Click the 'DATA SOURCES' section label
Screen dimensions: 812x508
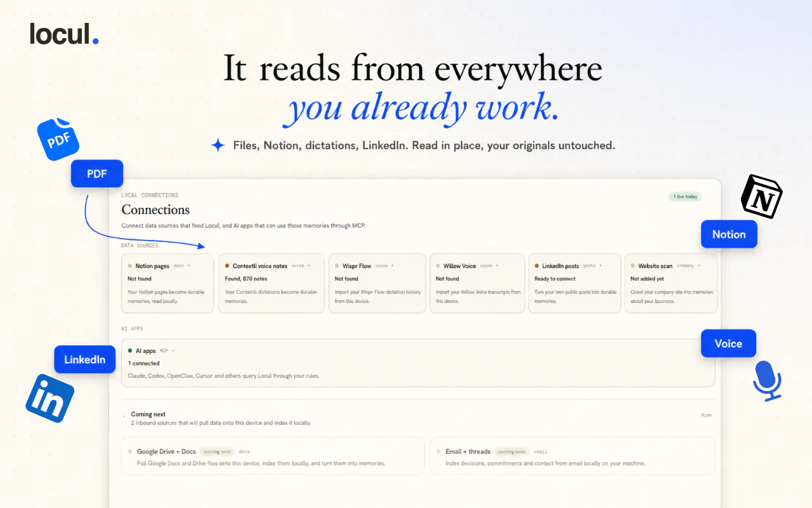coord(140,245)
